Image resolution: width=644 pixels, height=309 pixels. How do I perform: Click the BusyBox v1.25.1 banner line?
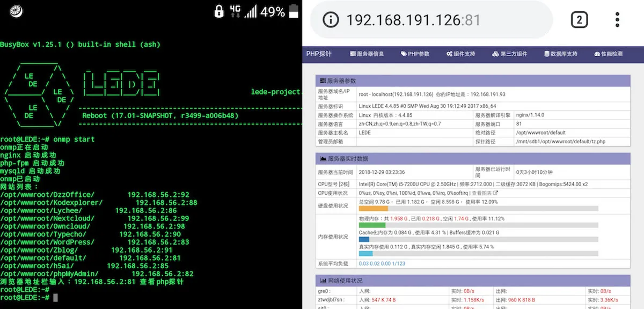point(80,45)
